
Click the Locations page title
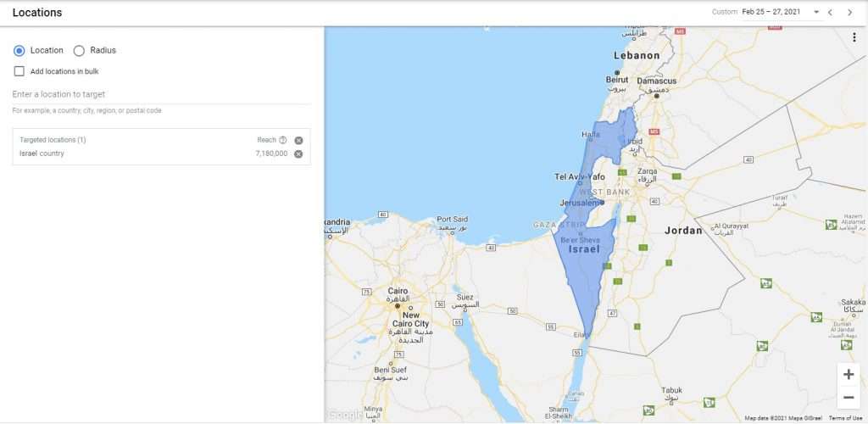37,12
